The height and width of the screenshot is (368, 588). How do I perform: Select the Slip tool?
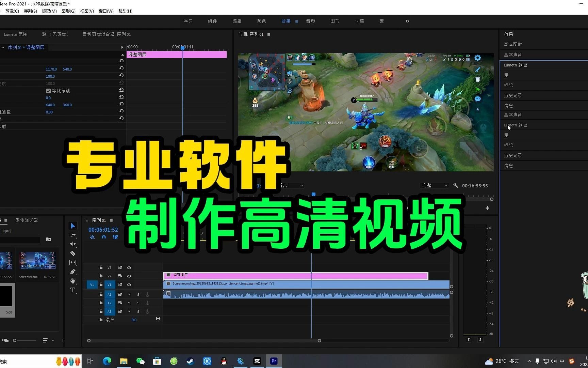pos(73,262)
